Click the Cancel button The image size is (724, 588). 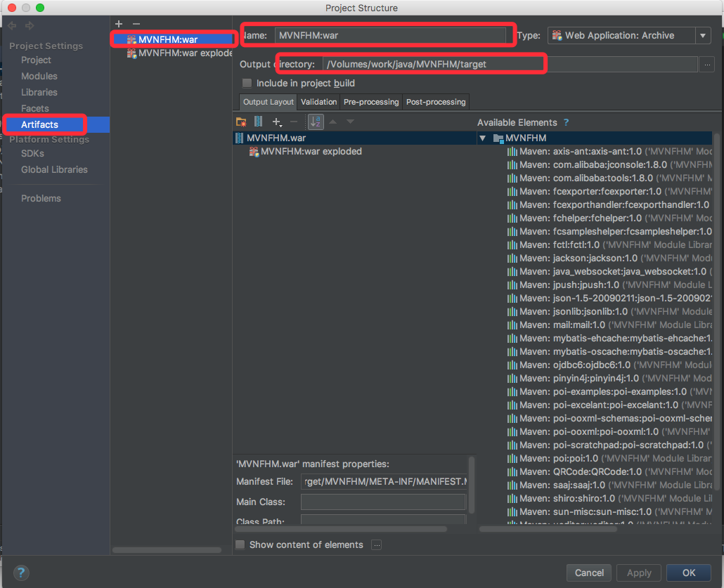(x=589, y=573)
